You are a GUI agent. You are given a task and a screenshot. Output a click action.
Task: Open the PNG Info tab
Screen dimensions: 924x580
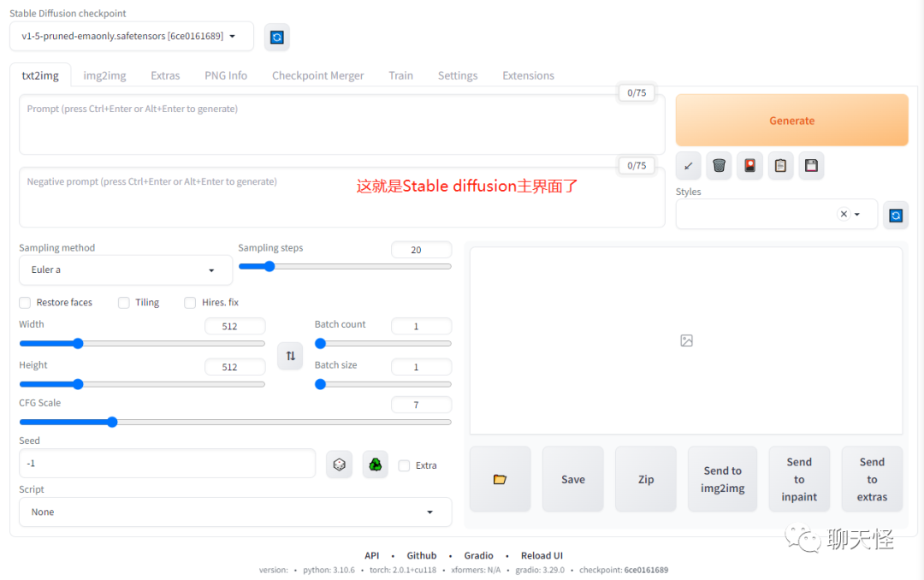226,75
